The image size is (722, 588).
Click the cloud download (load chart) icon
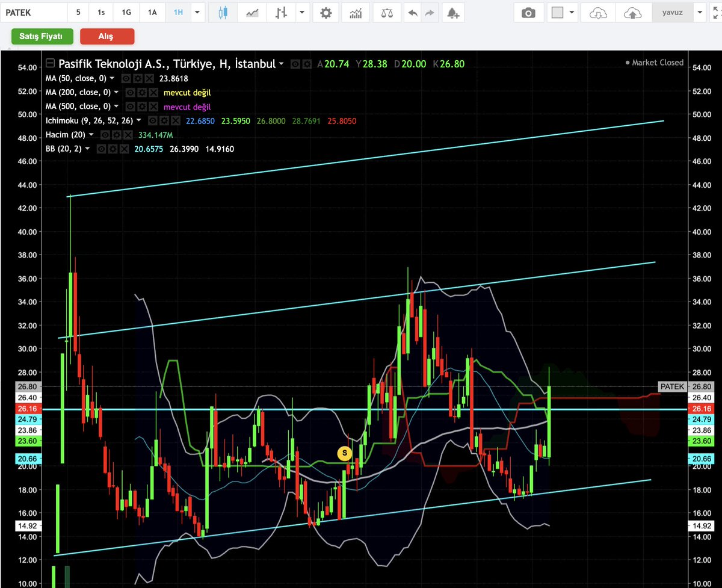(598, 13)
